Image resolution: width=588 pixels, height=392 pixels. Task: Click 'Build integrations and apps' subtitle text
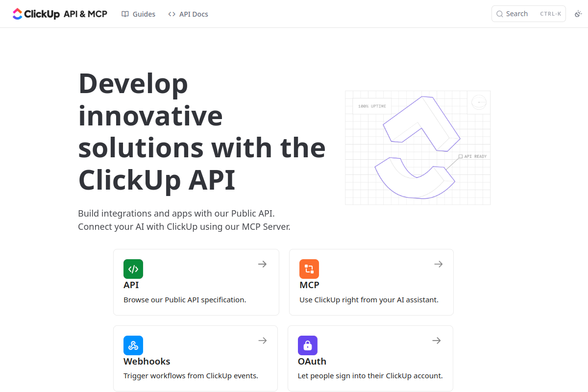tap(184, 220)
